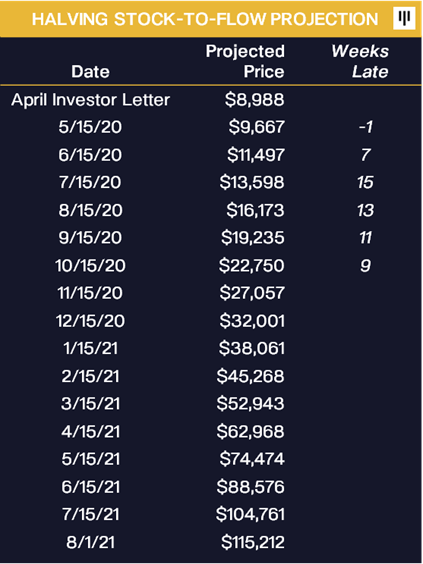Select the 1/15/21 date cell

coord(90,349)
